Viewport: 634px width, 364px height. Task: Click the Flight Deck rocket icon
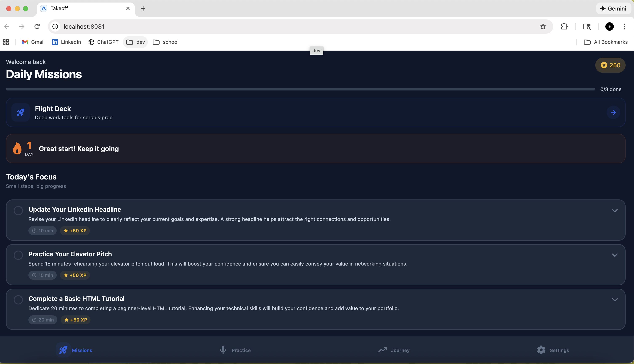point(20,113)
